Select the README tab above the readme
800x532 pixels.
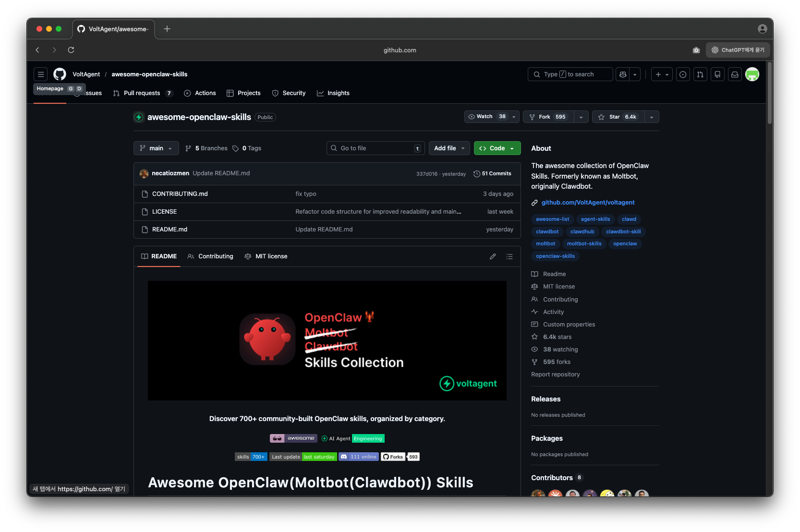[159, 256]
